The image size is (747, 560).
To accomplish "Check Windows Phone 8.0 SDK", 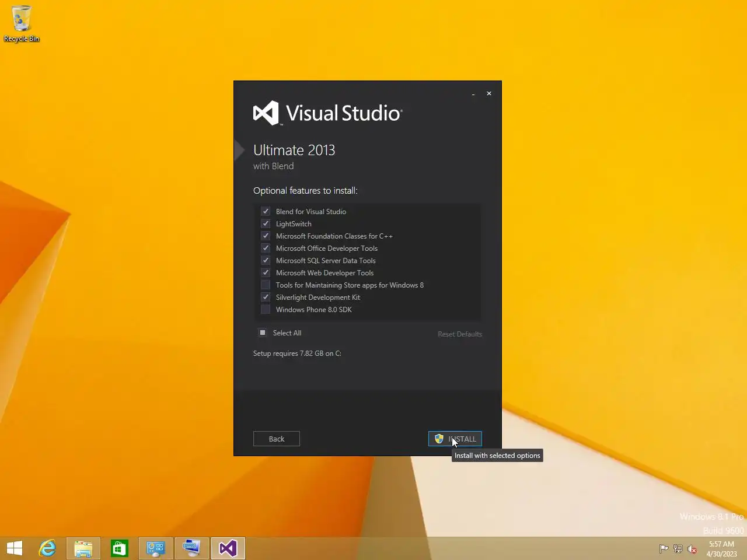I will click(266, 309).
